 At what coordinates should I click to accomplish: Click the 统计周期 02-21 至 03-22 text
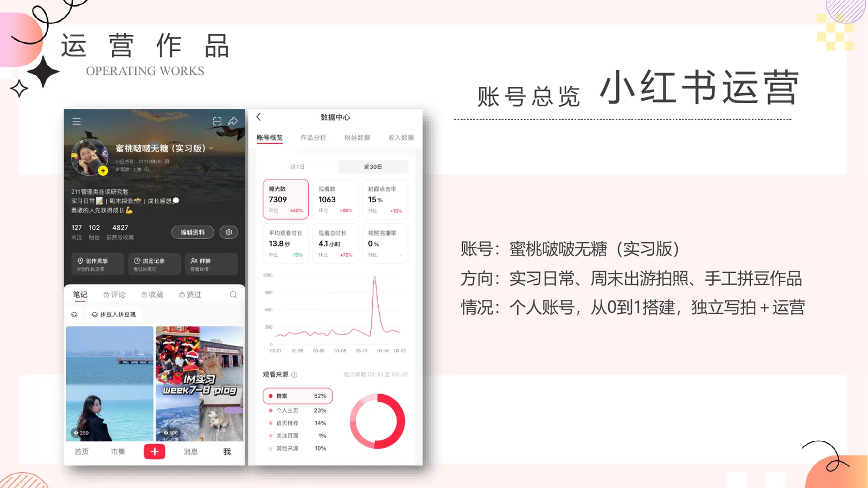click(x=376, y=375)
